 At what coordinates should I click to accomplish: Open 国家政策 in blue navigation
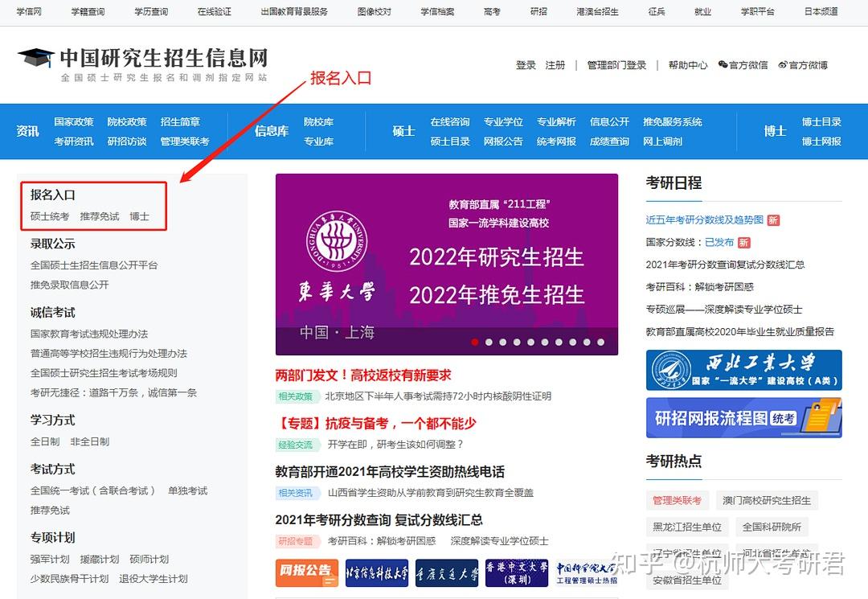click(x=74, y=121)
